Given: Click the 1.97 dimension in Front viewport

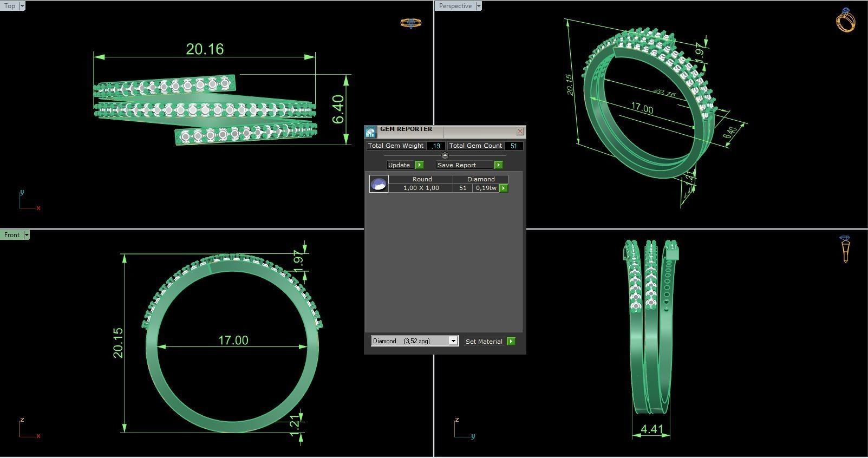Looking at the screenshot, I should click(x=297, y=261).
